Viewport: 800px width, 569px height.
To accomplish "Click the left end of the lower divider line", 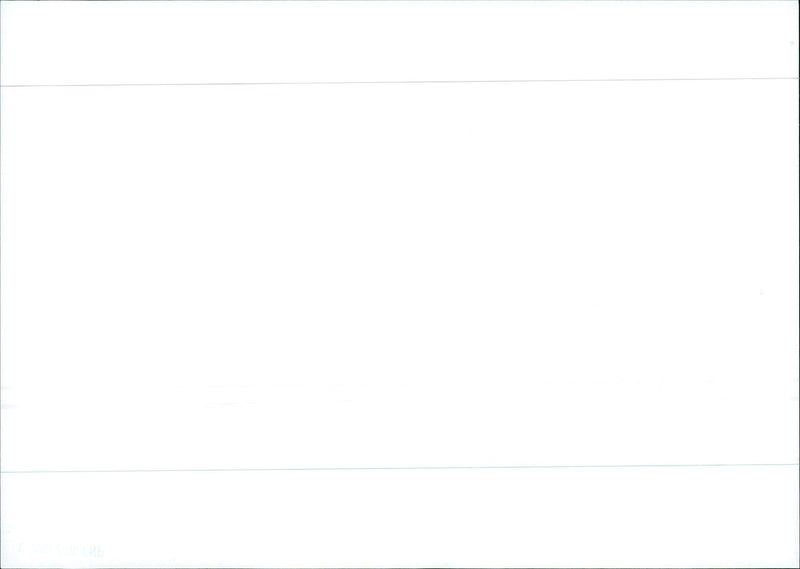I will click(4, 470).
